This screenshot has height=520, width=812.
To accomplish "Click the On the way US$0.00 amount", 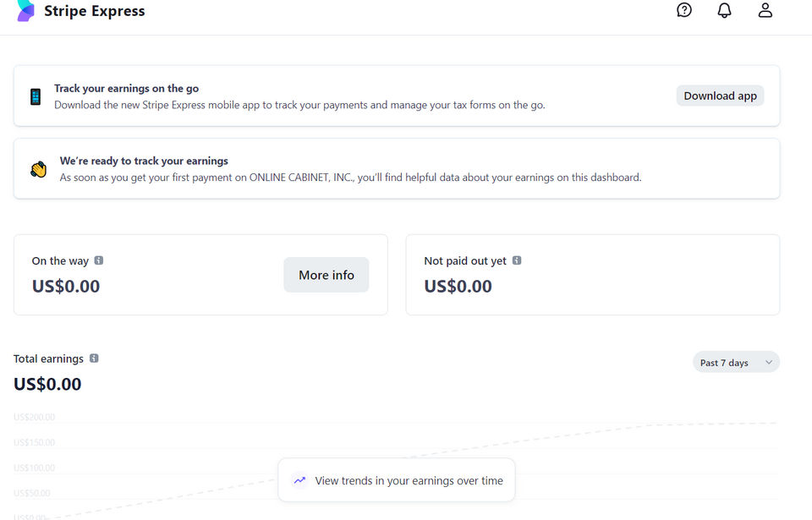I will [66, 286].
